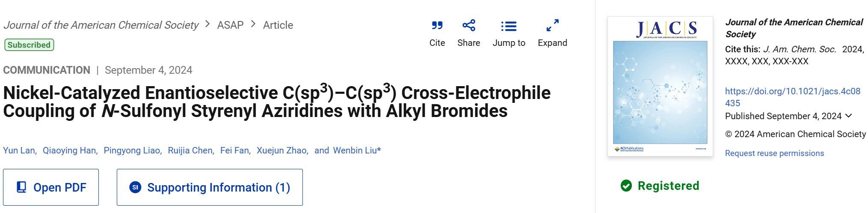Image resolution: width=868 pixels, height=213 pixels.
Task: Open the Share icon menu
Action: tap(469, 25)
